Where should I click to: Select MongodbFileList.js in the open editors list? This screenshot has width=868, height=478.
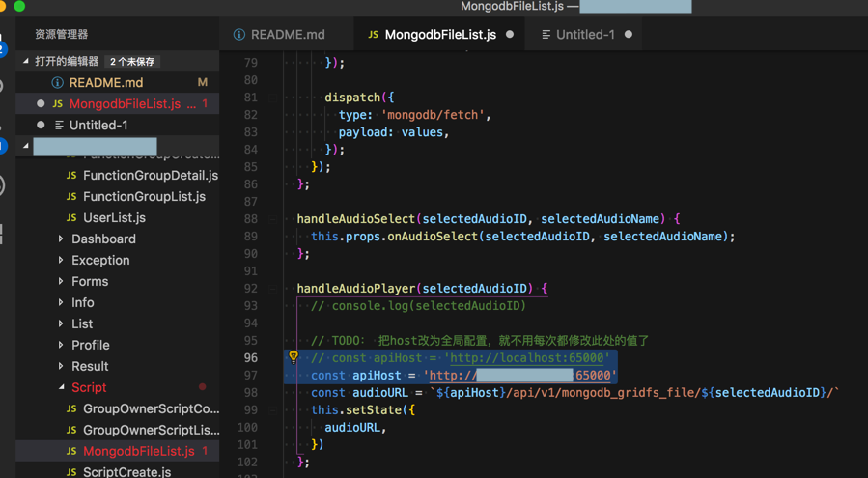coord(118,103)
